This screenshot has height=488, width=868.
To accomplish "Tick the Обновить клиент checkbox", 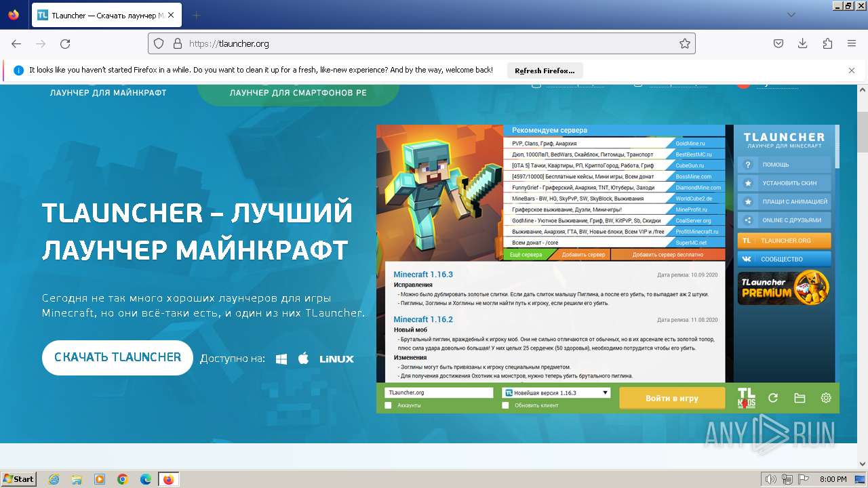I will click(x=505, y=405).
